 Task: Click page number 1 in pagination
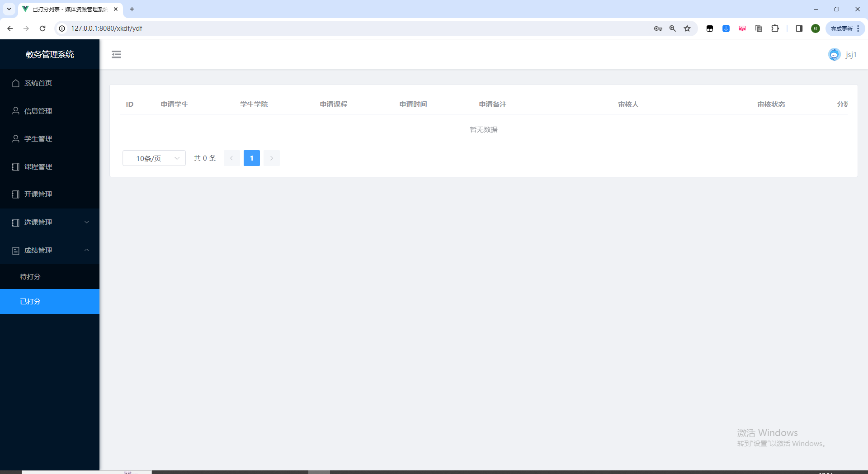pyautogui.click(x=252, y=158)
